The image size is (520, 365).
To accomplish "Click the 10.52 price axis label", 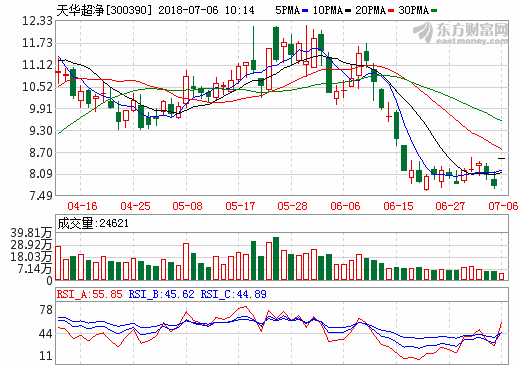I will [37, 87].
